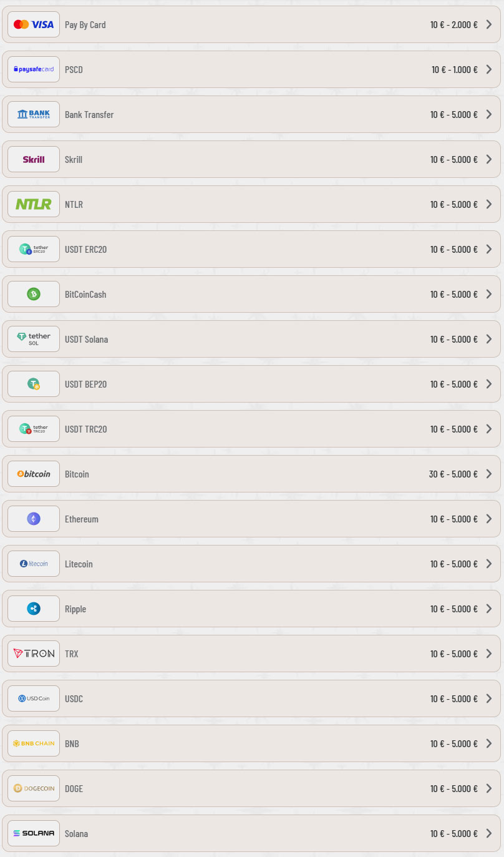Viewport: 504px width, 857px height.
Task: Expand the Solana row arrow
Action: pos(489,833)
